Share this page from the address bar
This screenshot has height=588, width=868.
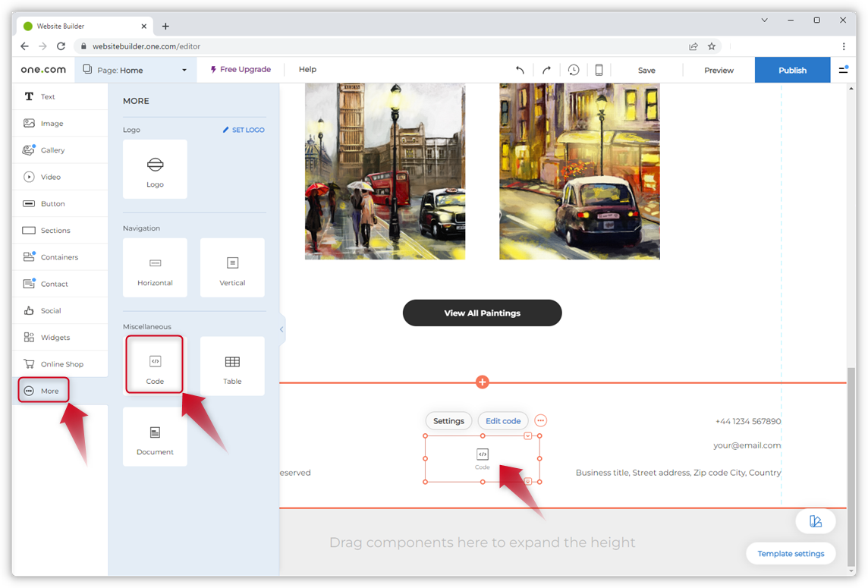(x=693, y=46)
